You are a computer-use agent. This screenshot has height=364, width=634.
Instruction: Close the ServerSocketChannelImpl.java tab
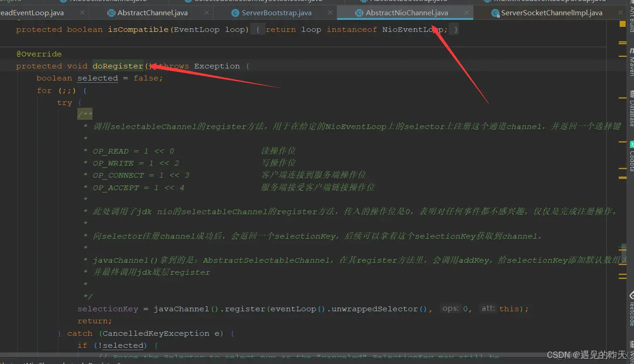621,13
